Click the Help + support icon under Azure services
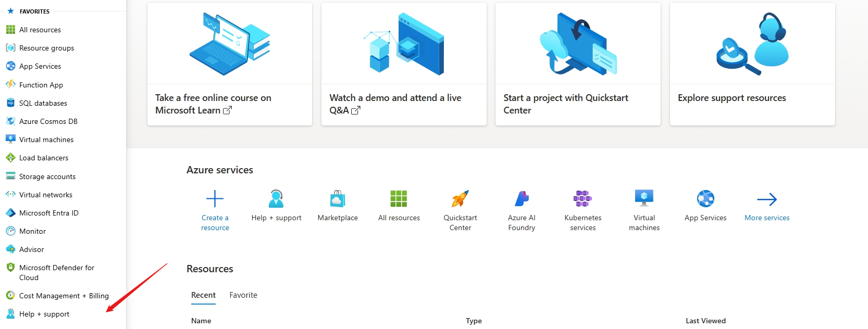868x329 pixels. click(x=276, y=199)
